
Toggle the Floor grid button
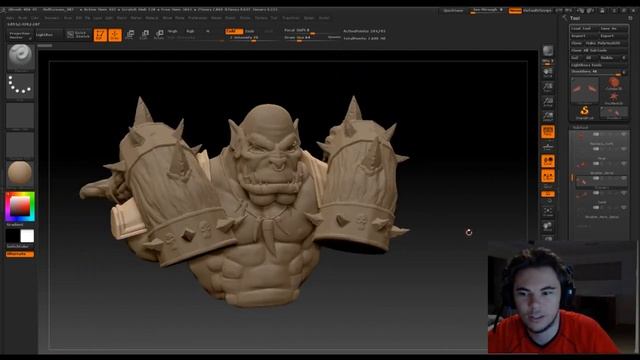pyautogui.click(x=548, y=147)
